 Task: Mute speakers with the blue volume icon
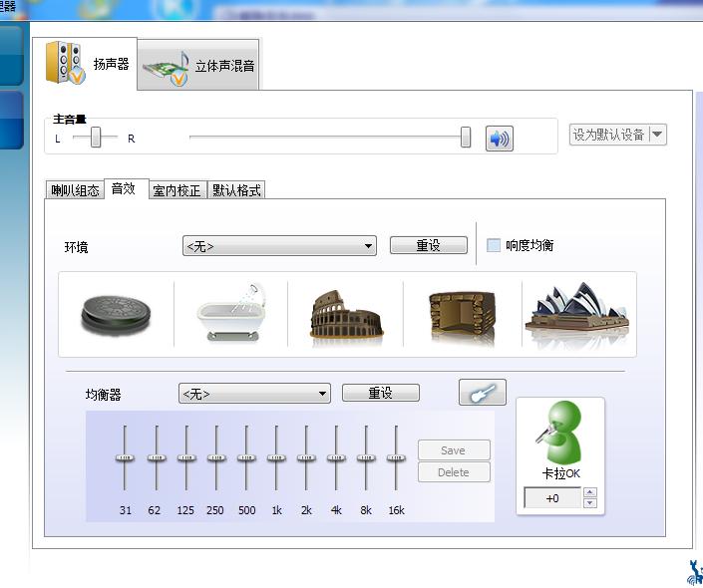(500, 139)
